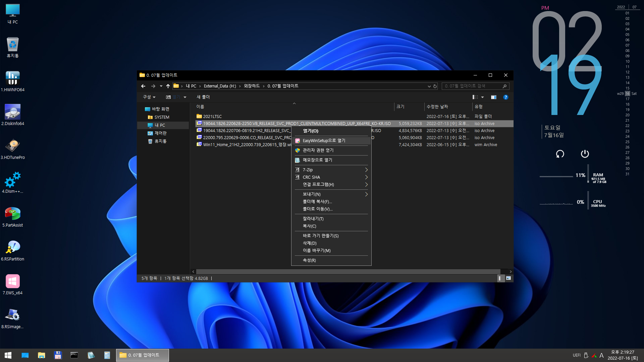Open the view options dropdown arrow
This screenshot has width=644, height=362.
pos(482,97)
